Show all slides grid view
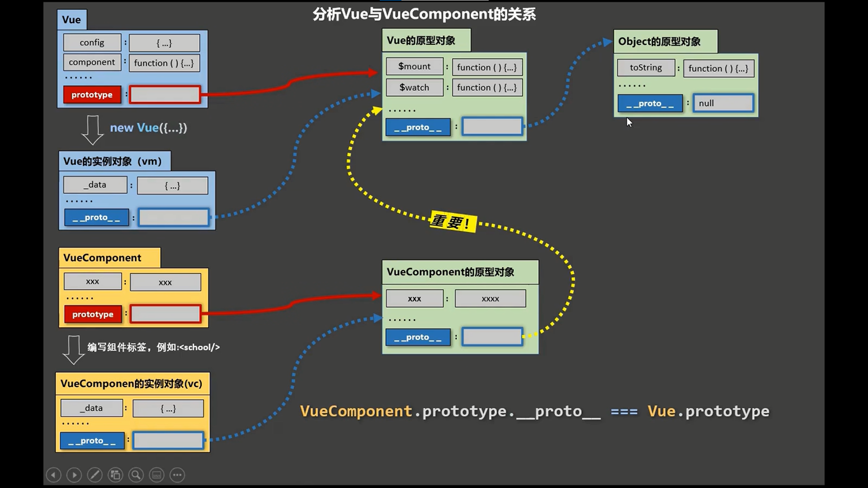 point(115,475)
